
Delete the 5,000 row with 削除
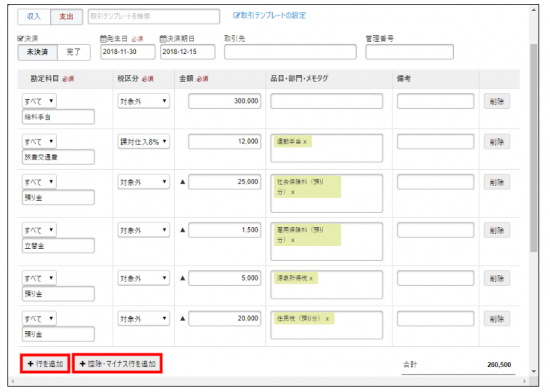(x=497, y=278)
